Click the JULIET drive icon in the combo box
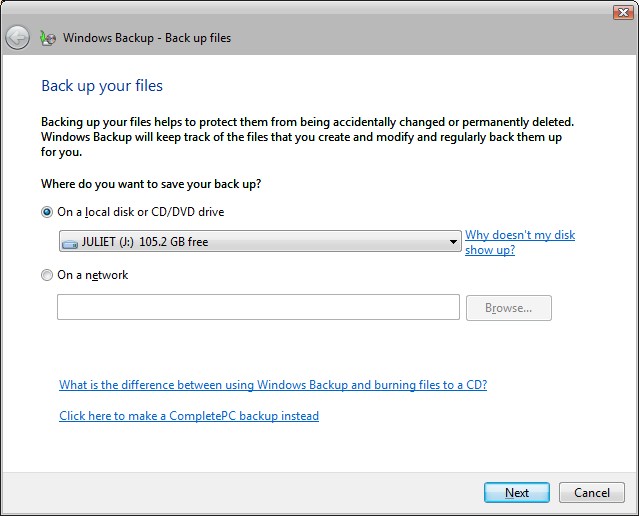 (x=69, y=242)
